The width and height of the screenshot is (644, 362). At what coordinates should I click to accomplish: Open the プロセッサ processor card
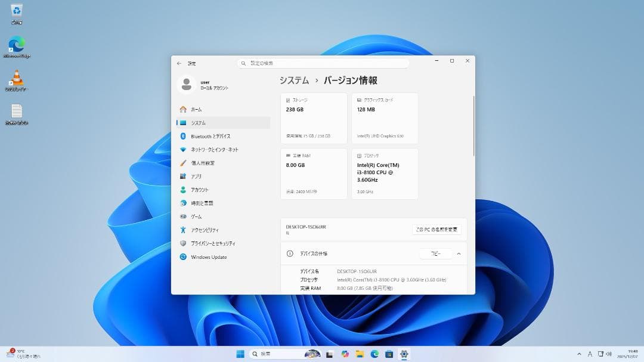pos(385,173)
